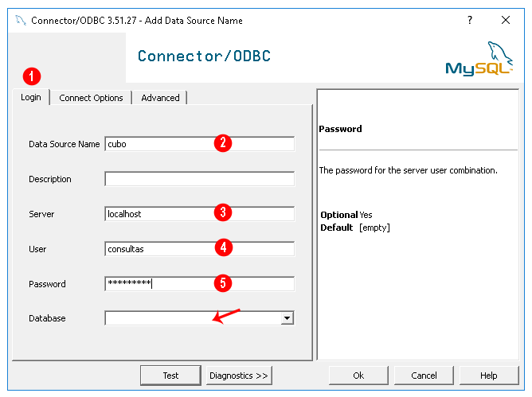Open Help via the Help button

coord(489,376)
